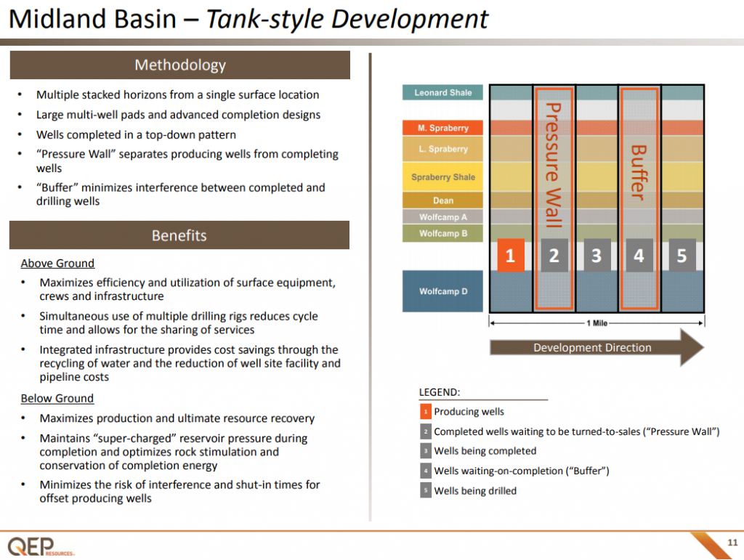Select the Benefits header bar
The image size is (744, 560).
tap(179, 235)
